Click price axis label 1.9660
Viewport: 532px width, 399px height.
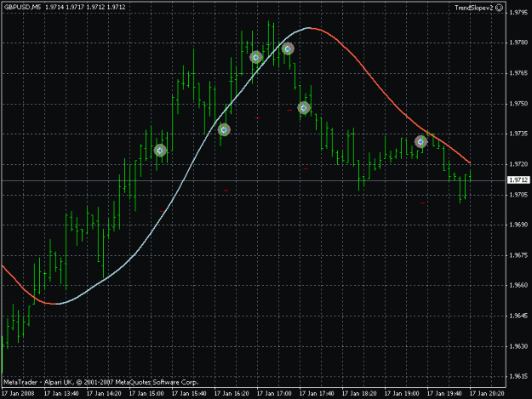[518, 286]
